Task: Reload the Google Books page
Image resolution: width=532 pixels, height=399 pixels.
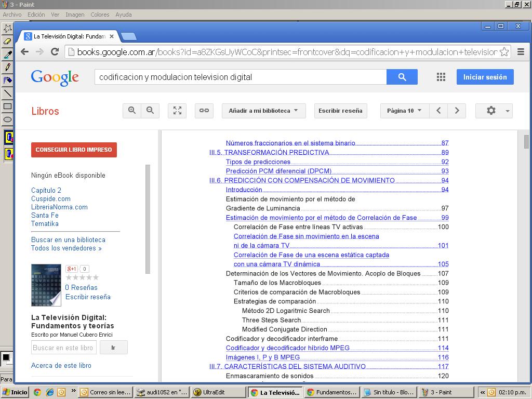Action: [55, 52]
